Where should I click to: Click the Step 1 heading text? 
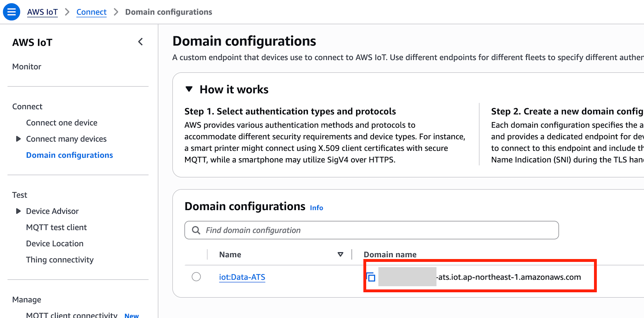tap(290, 111)
